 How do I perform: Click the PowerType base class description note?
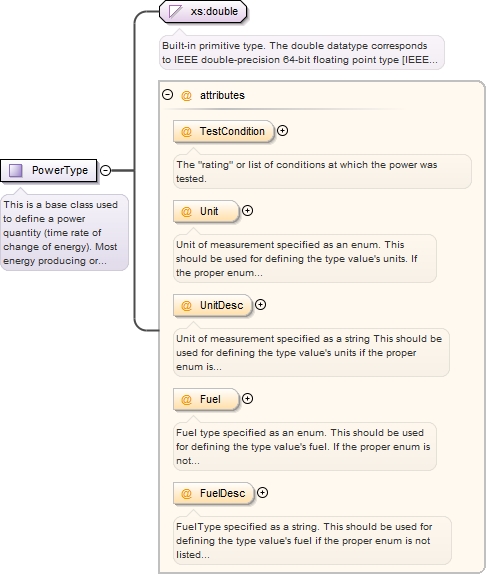tap(65, 232)
